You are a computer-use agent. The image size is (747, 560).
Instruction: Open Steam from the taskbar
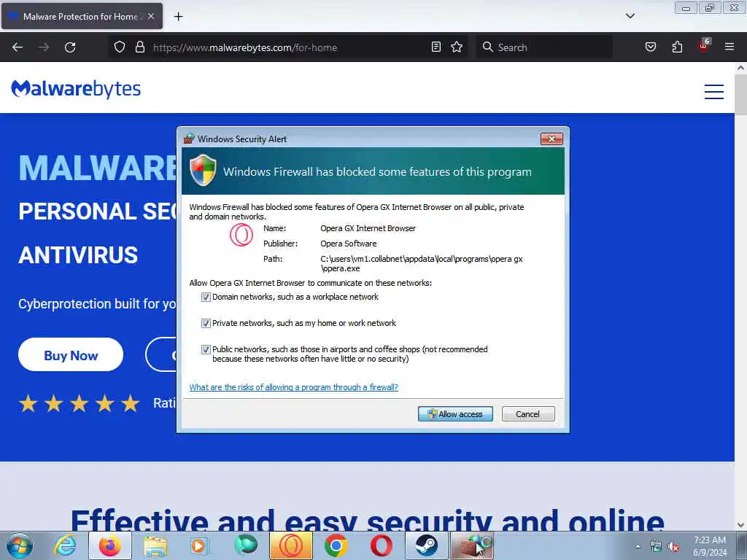(x=426, y=545)
